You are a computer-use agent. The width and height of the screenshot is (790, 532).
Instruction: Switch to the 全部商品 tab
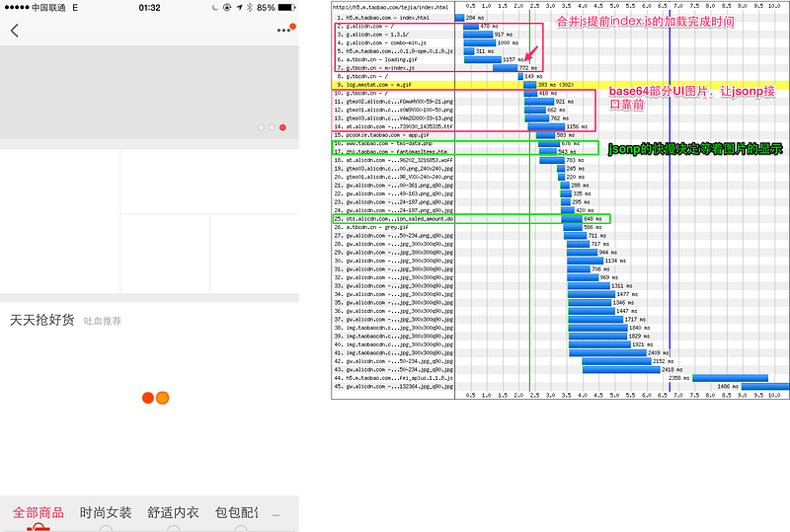[39, 513]
